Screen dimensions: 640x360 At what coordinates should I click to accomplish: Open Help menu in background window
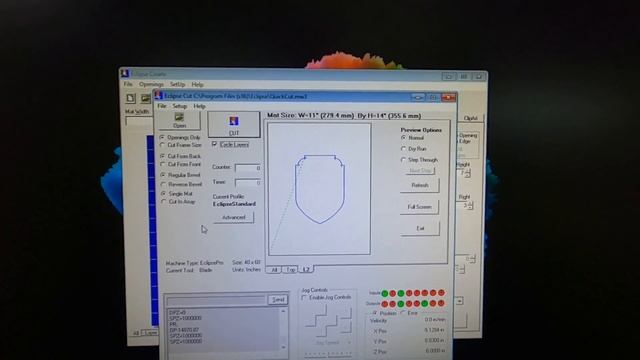198,84
